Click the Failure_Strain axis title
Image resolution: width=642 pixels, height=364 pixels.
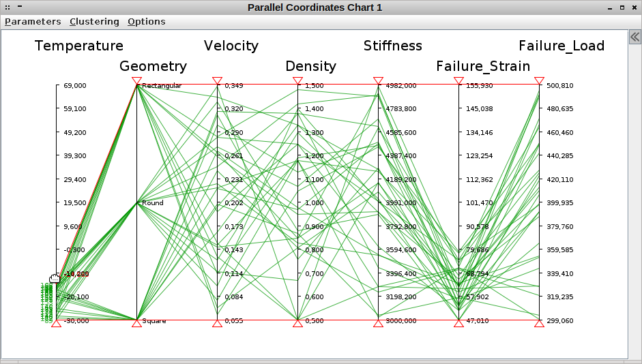(x=483, y=66)
